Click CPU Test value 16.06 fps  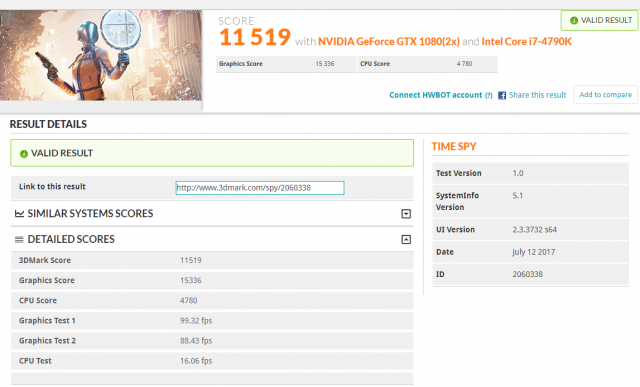[x=196, y=361]
